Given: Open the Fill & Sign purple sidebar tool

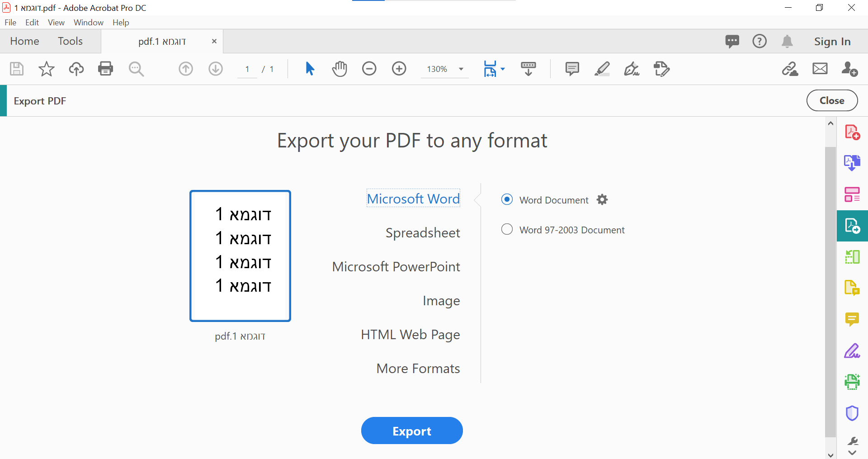Looking at the screenshot, I should [x=852, y=350].
